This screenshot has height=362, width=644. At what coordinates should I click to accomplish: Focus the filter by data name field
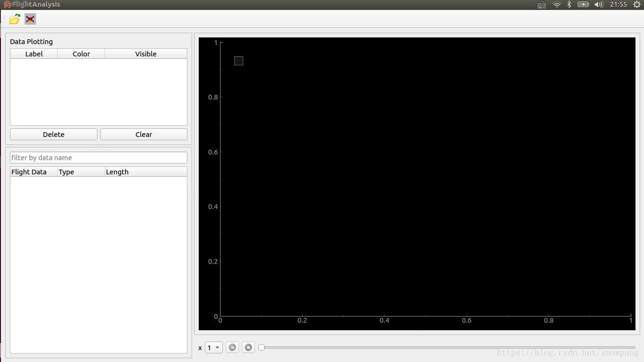point(98,158)
